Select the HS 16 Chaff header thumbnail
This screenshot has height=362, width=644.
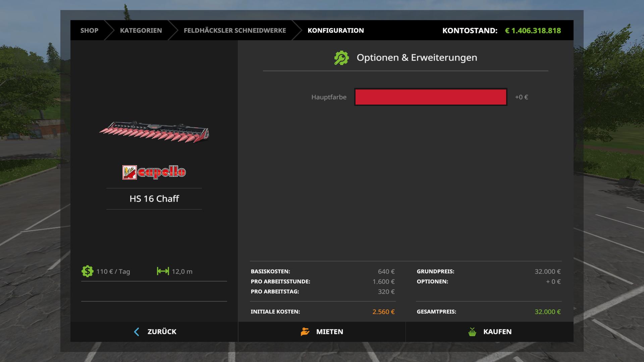tap(154, 132)
